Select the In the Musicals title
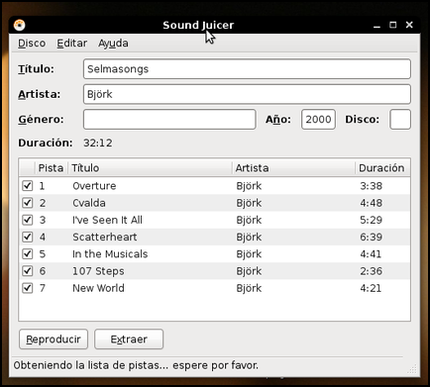Viewport: 430px width, 387px height. click(110, 254)
